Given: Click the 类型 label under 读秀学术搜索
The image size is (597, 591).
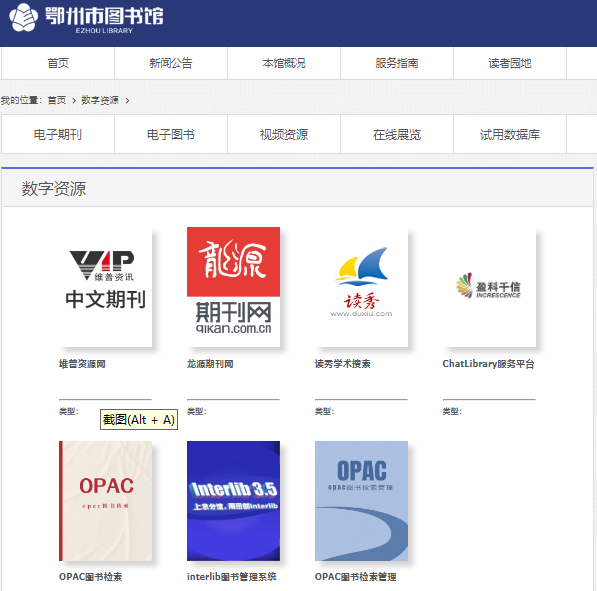Looking at the screenshot, I should (x=324, y=411).
